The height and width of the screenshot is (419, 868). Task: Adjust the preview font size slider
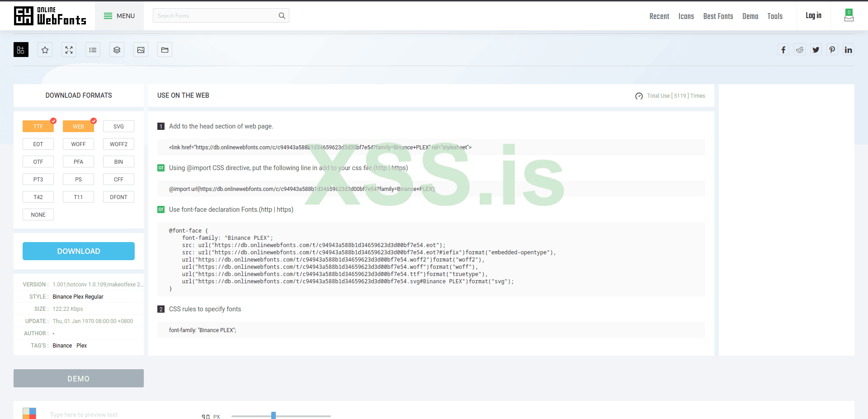[x=274, y=415]
